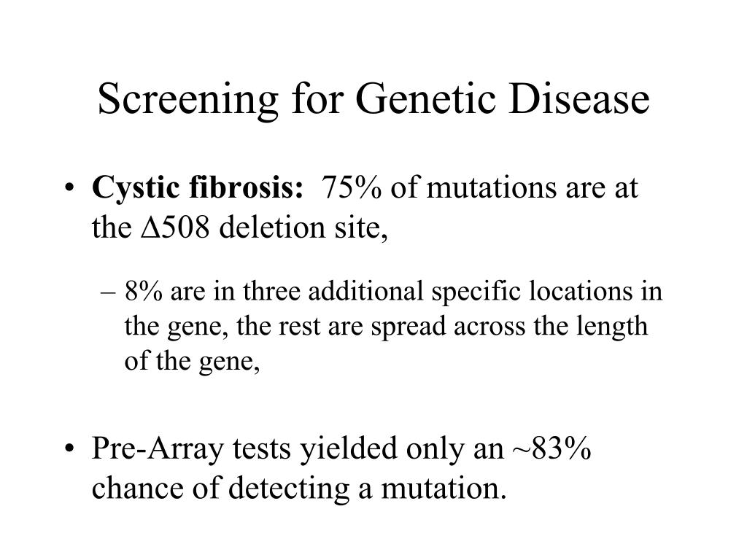747x560 pixels.
Task: Select the 8% figure
Action: click(x=144, y=291)
